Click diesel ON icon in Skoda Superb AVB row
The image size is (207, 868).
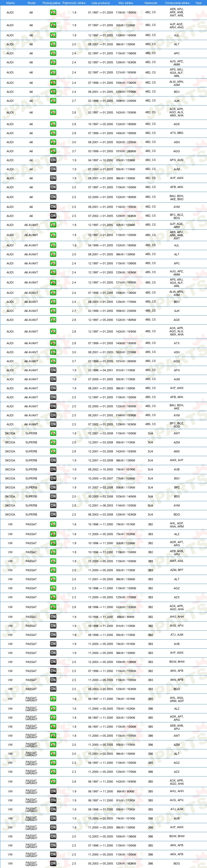[x=53, y=469]
